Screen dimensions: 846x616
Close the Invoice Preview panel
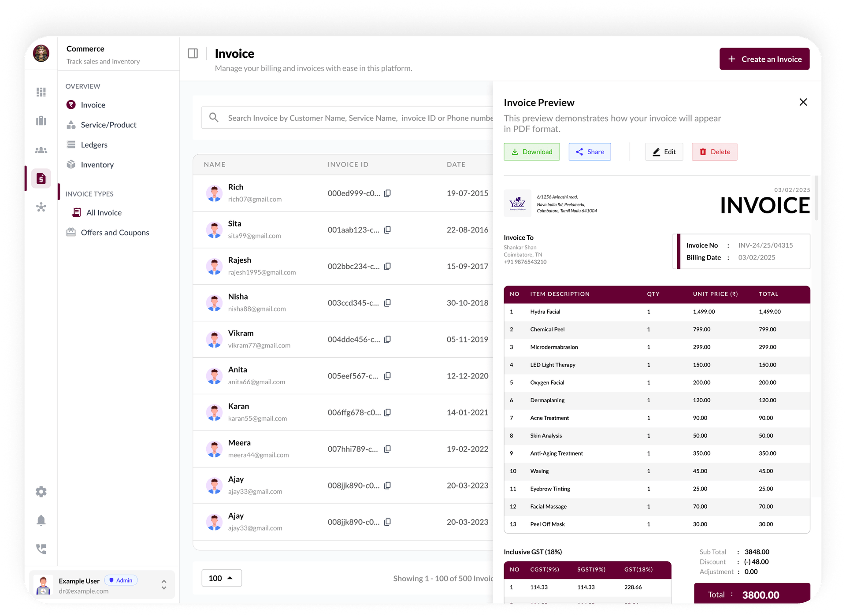[x=803, y=102]
